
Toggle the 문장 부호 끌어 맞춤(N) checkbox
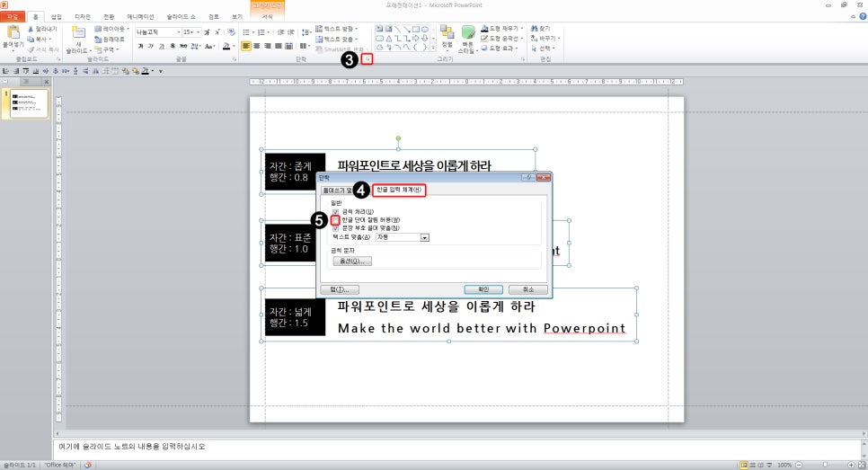335,228
